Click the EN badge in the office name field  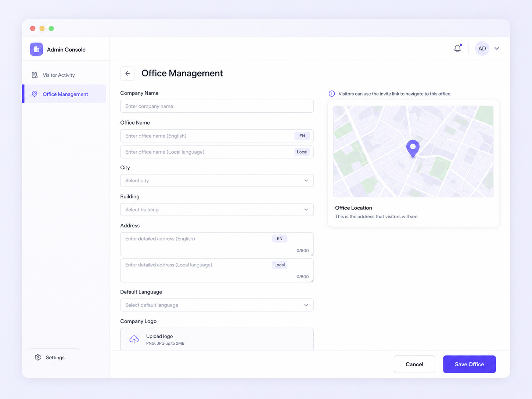(x=302, y=136)
